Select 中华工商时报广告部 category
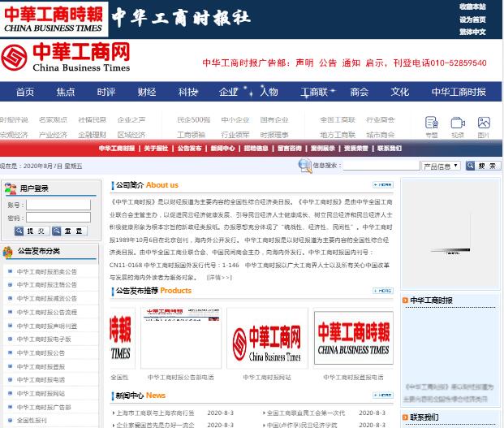504x428 pixels. tap(44, 408)
